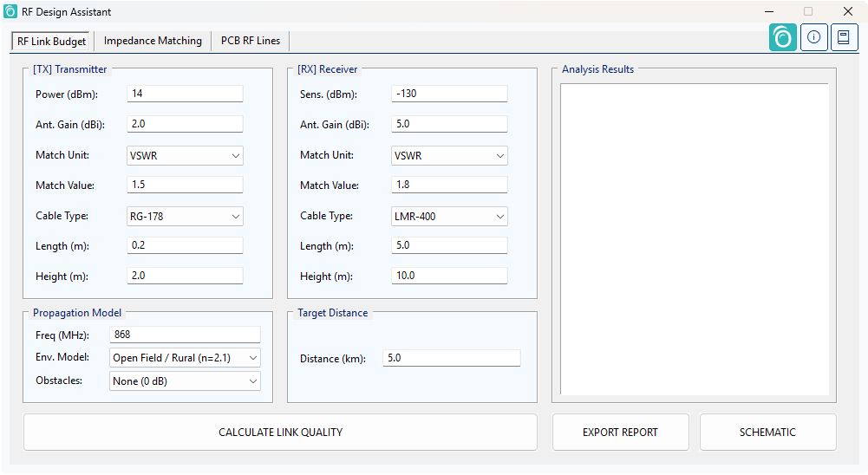Click the '[RX] Receiver' group label

click(x=328, y=69)
